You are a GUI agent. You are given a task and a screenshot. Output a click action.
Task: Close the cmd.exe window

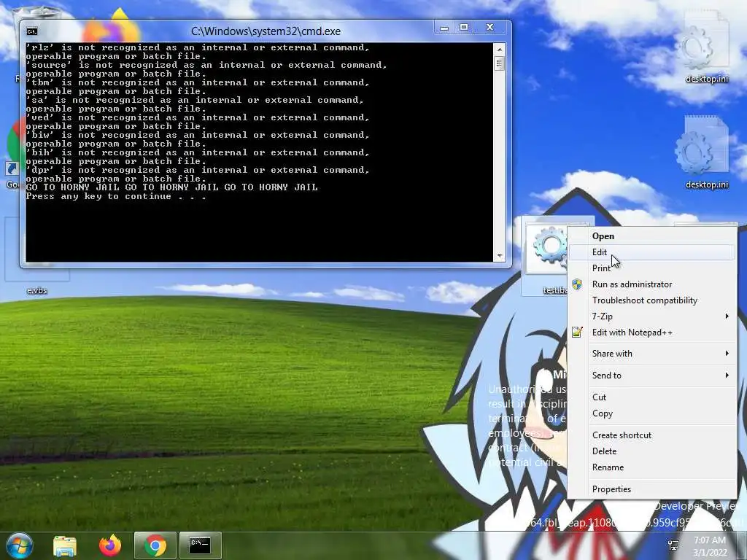click(x=489, y=28)
